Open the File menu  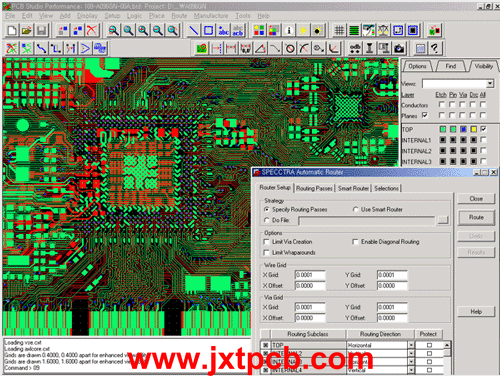(10, 16)
